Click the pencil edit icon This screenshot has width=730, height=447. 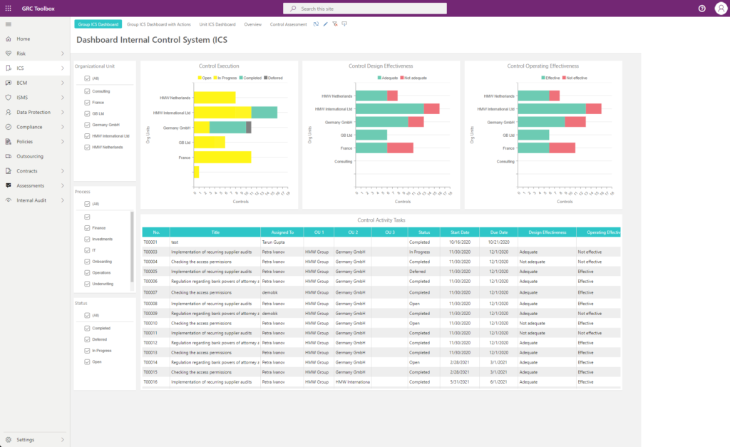325,24
